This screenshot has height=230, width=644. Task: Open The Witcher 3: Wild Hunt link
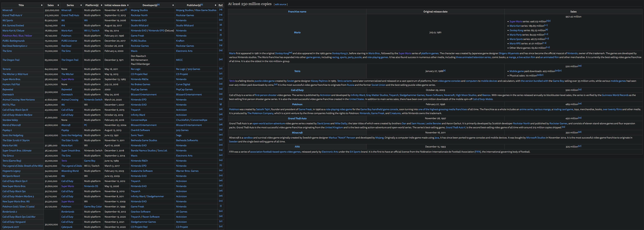tap(15, 74)
